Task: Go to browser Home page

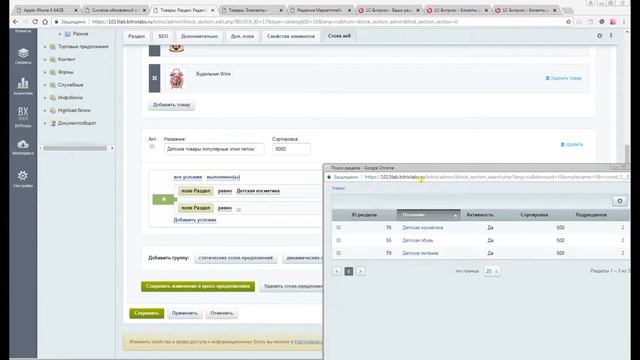Action: point(45,22)
